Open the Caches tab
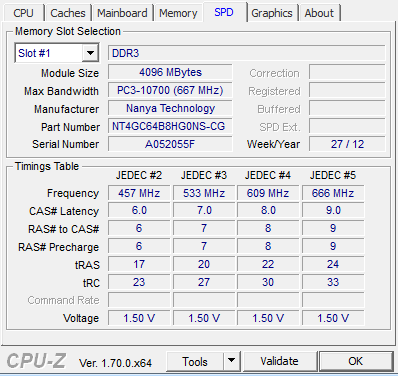 tap(68, 13)
